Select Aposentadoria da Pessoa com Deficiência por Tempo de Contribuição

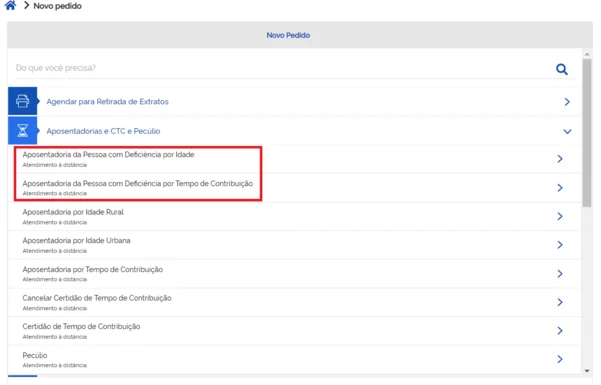294,188
